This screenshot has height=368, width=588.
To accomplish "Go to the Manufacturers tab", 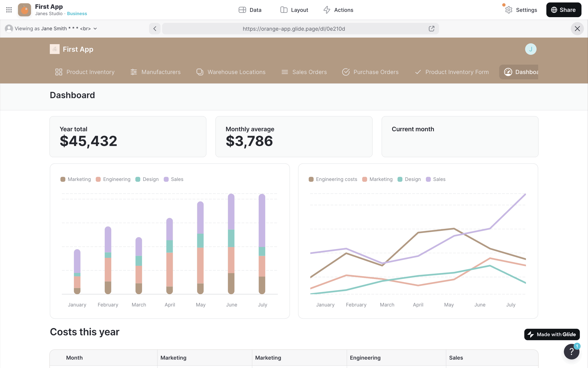I will [155, 72].
